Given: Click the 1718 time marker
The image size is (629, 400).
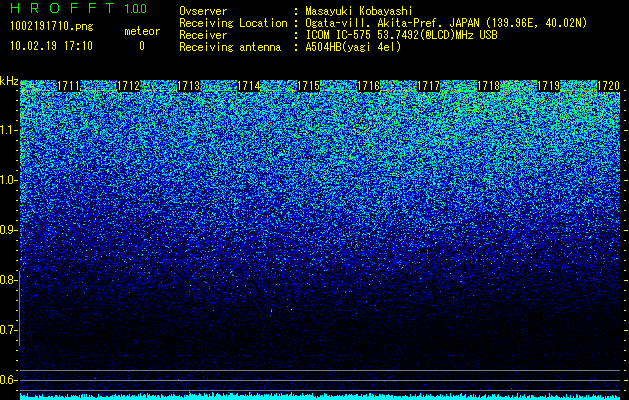Looking at the screenshot, I should point(488,86).
